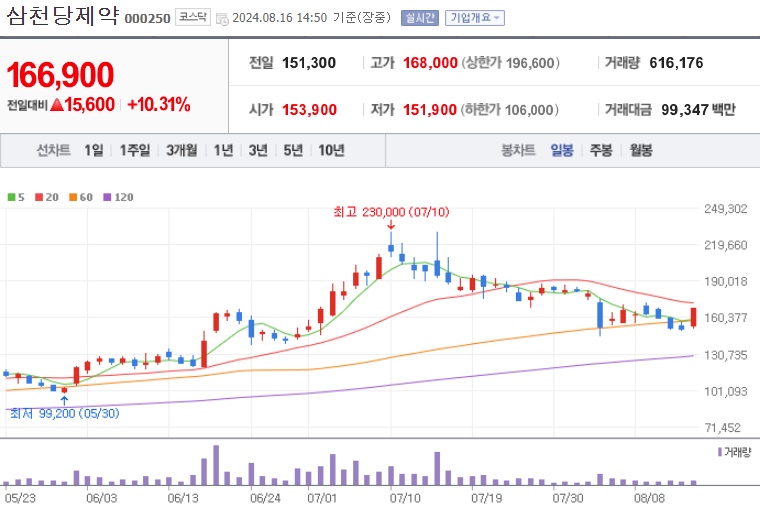This screenshot has width=760, height=510.
Task: Click the 코스닥 market badge
Action: click(x=192, y=17)
